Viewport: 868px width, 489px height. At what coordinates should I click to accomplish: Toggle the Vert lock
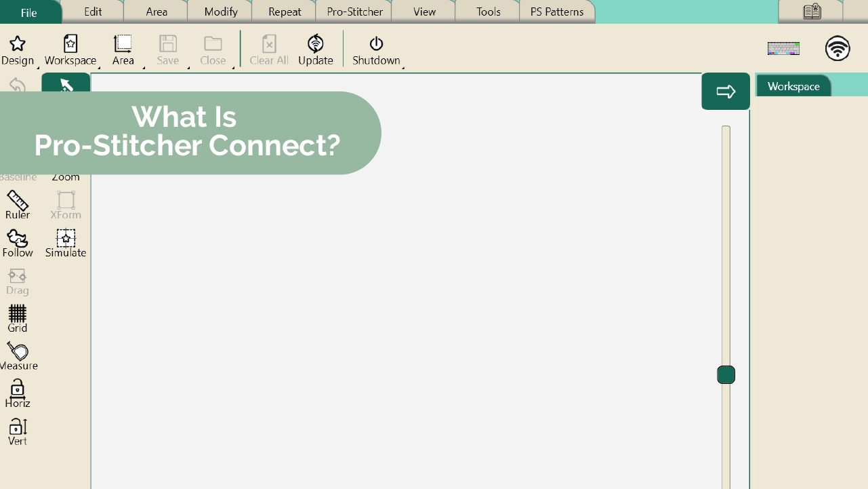tap(17, 427)
